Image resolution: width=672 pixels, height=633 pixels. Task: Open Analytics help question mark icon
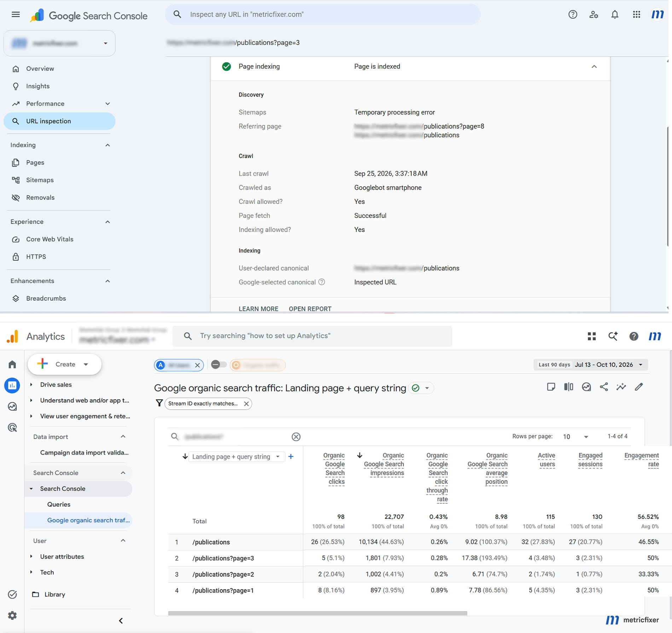click(x=634, y=336)
